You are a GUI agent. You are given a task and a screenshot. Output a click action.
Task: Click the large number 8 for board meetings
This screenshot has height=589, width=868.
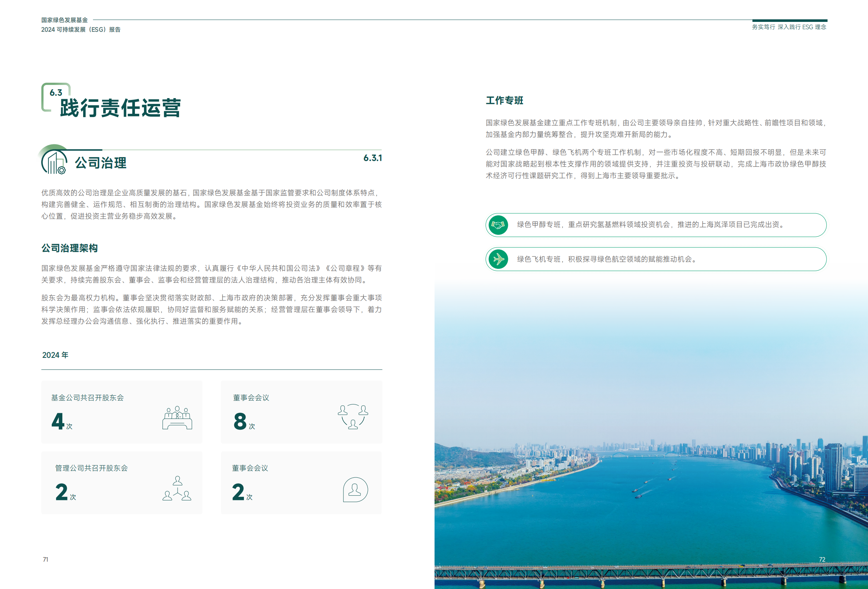(240, 421)
